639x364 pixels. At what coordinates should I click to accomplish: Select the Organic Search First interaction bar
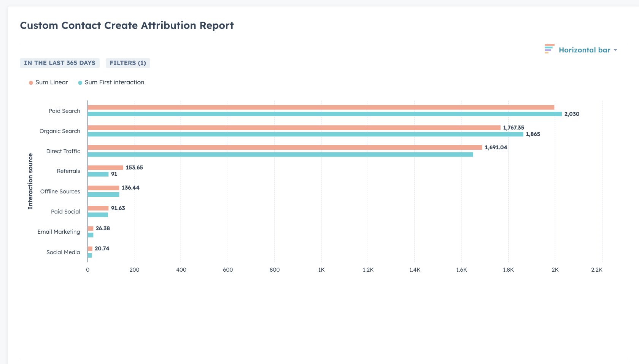[x=305, y=134]
